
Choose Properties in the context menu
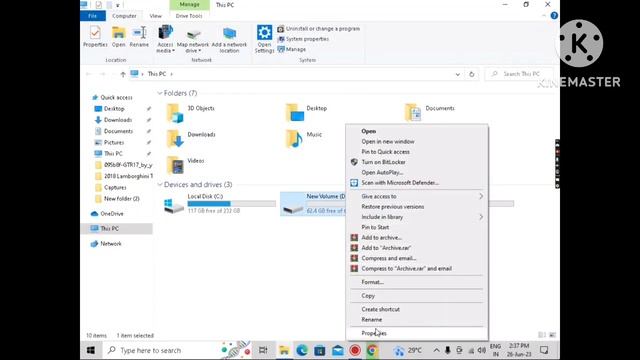point(417,333)
